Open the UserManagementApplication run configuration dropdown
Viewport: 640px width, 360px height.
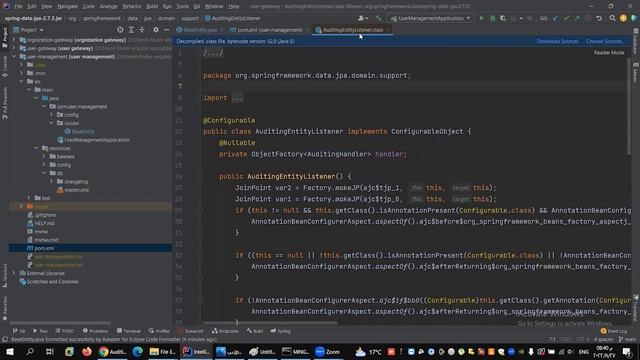(x=431, y=18)
